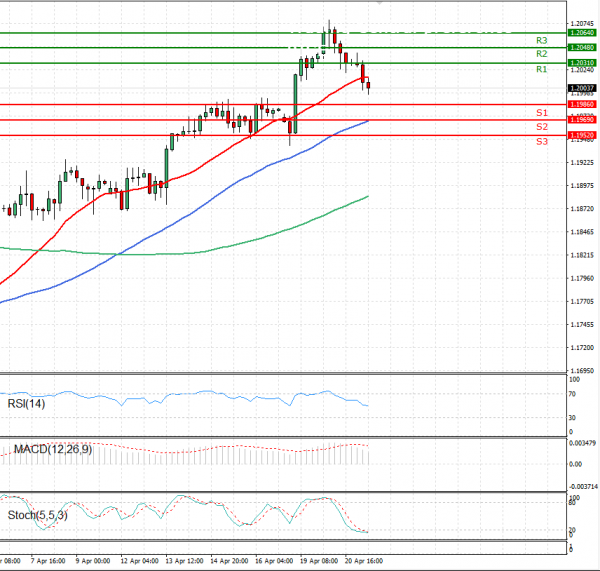Screen dimensions: 600x571
Task: Click the 7 Apr 16:00 time label
Action: coord(48,561)
